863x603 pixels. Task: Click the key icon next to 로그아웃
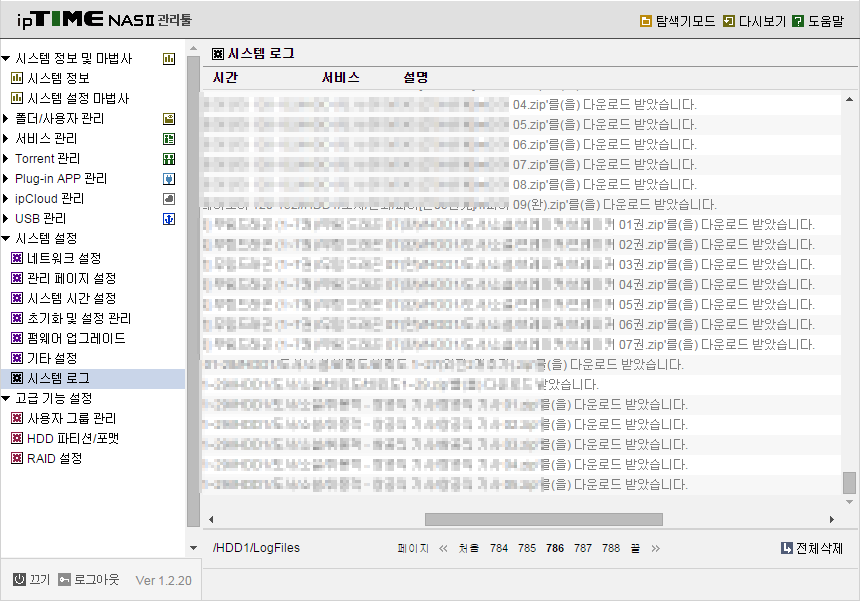point(64,579)
